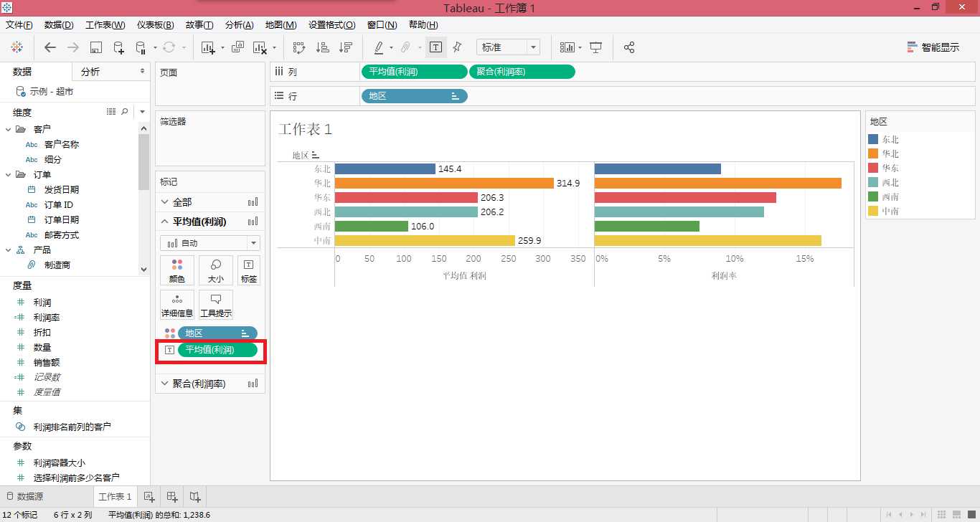Clear the sheet toolbar icon

coord(259,47)
